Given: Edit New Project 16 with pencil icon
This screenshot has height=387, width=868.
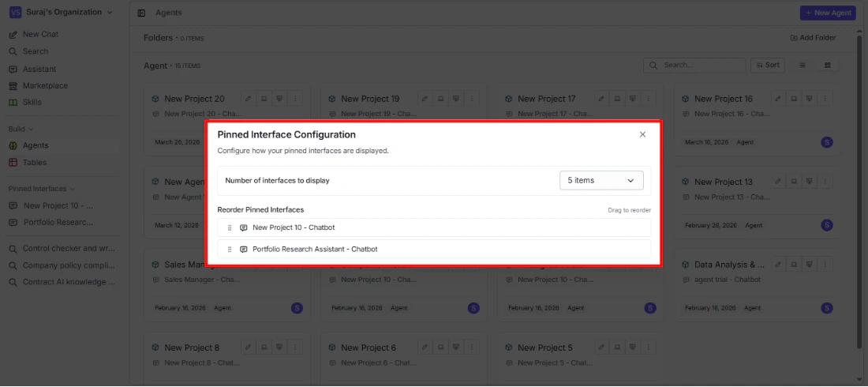Looking at the screenshot, I should tap(778, 99).
